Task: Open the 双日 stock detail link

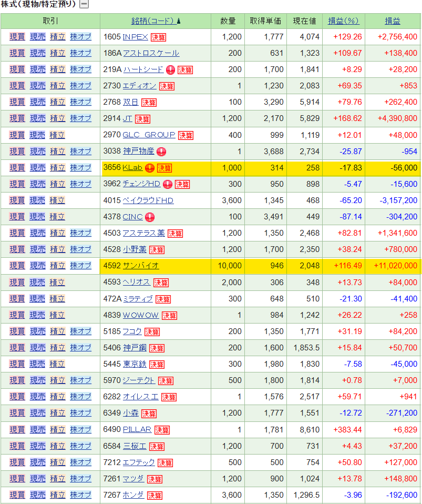Action: pyautogui.click(x=130, y=102)
